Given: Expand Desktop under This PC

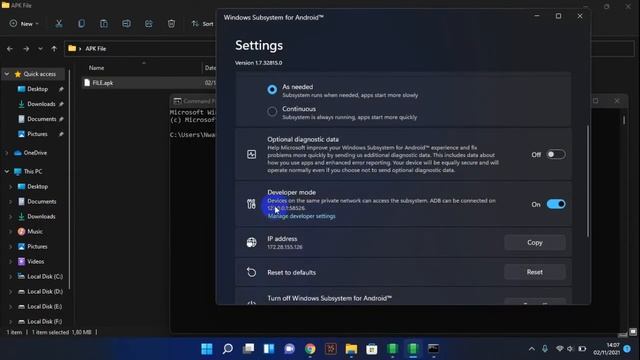Looking at the screenshot, I should (11, 187).
